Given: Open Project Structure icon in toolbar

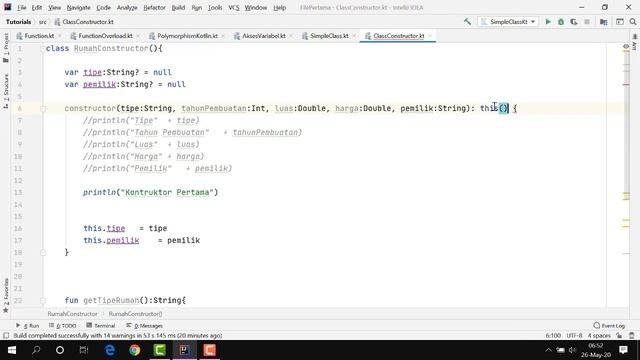Looking at the screenshot, I should pyautogui.click(x=604, y=22).
